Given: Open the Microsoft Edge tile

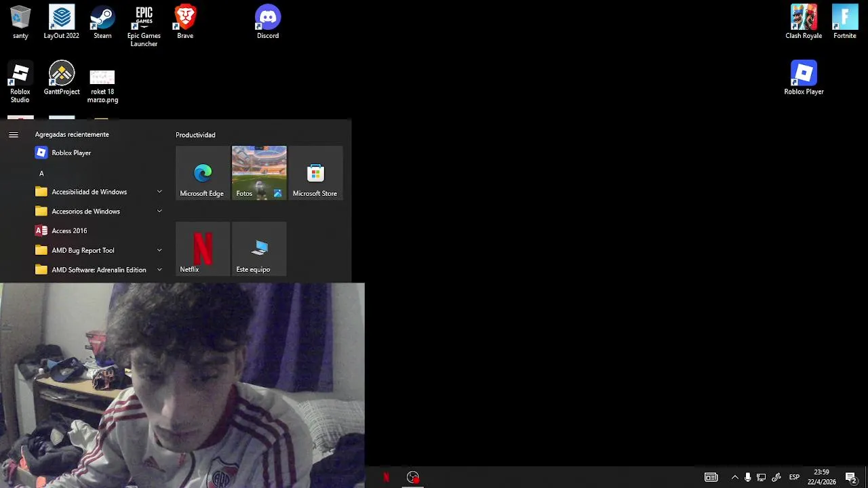Looking at the screenshot, I should tap(203, 173).
